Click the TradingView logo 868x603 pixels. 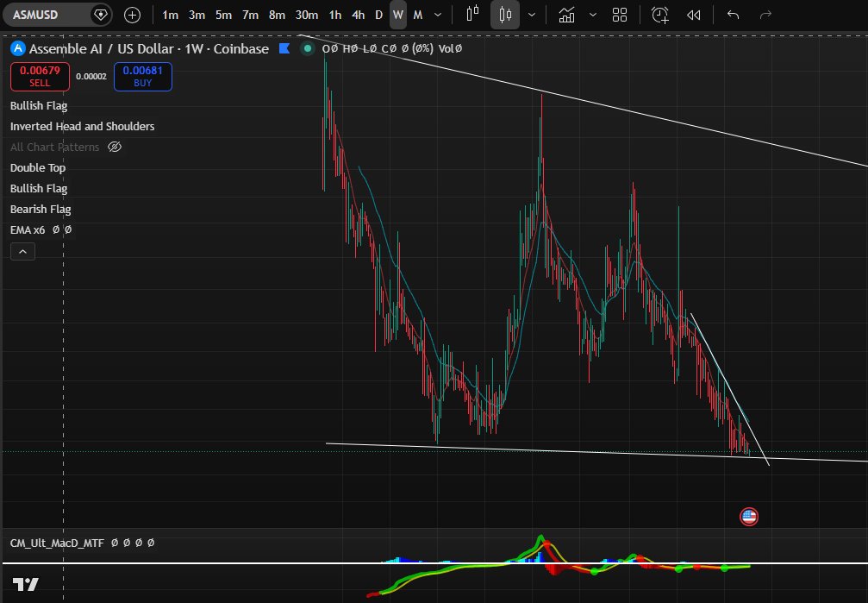click(26, 584)
